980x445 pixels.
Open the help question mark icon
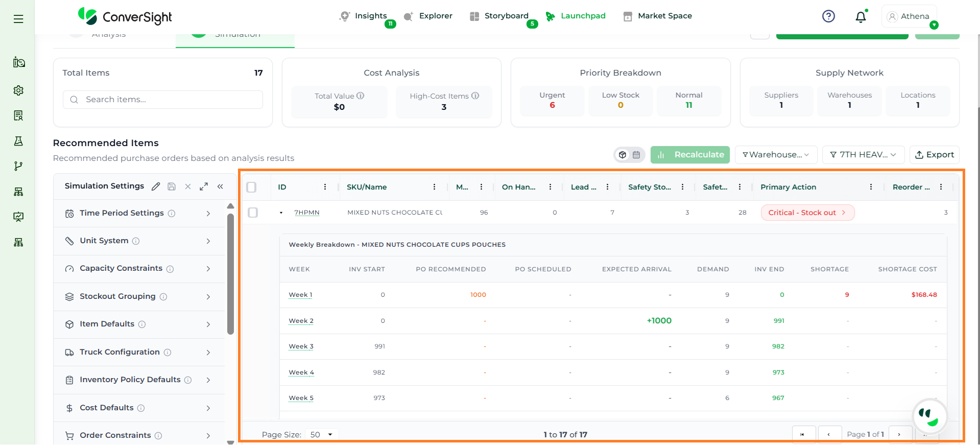pyautogui.click(x=828, y=16)
